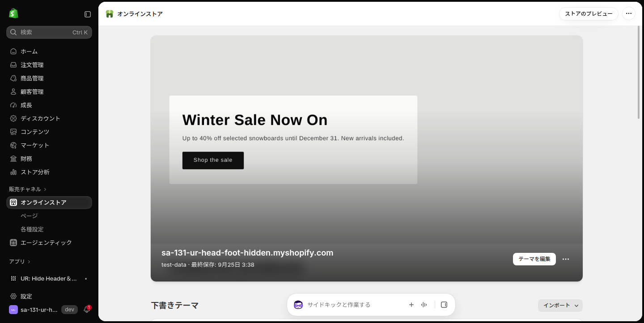The image size is (644, 323).
Task: Click the page vertical scrollbar
Action: (639, 72)
